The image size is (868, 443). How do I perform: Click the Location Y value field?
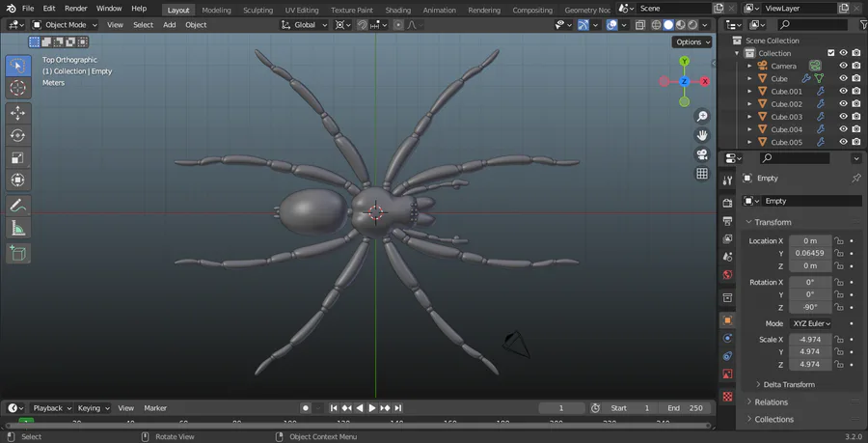click(x=810, y=253)
